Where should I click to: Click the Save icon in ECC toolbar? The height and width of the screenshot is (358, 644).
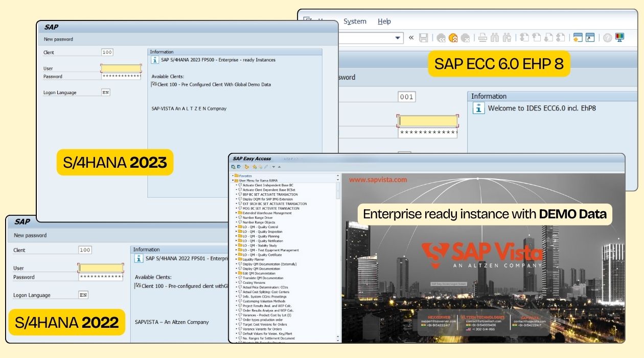pyautogui.click(x=423, y=38)
